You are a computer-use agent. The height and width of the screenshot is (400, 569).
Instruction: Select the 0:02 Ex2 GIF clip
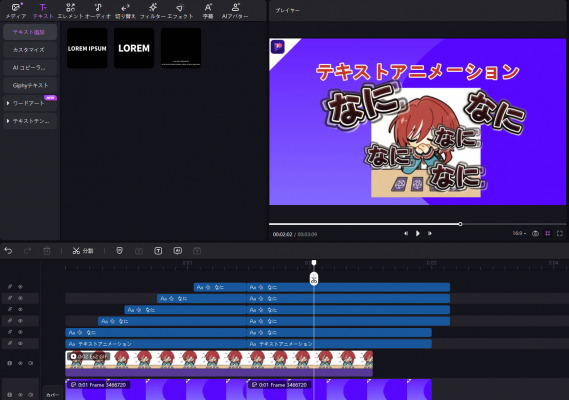(219, 363)
